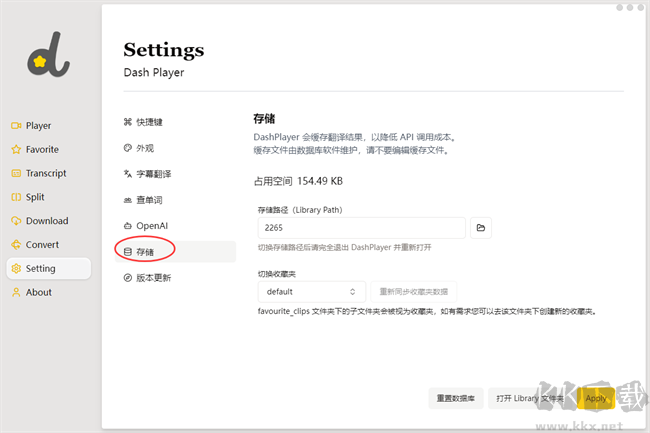Click the 存储 section heading
This screenshot has width=650, height=433.
click(x=264, y=119)
